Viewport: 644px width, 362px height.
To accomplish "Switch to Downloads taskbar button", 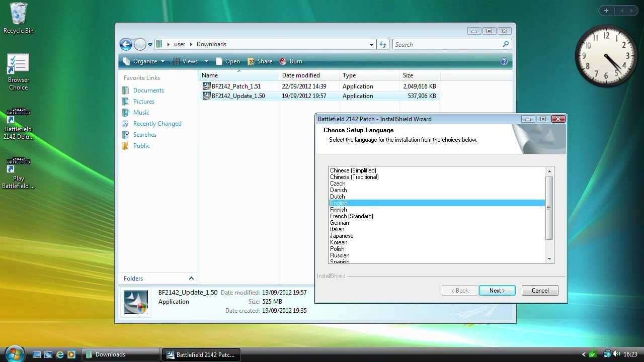I will pos(120,354).
